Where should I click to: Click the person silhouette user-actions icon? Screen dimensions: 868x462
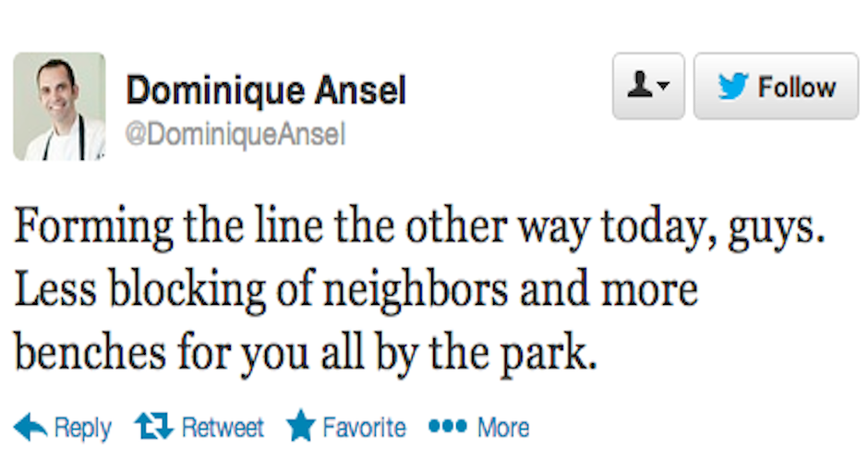(x=639, y=85)
